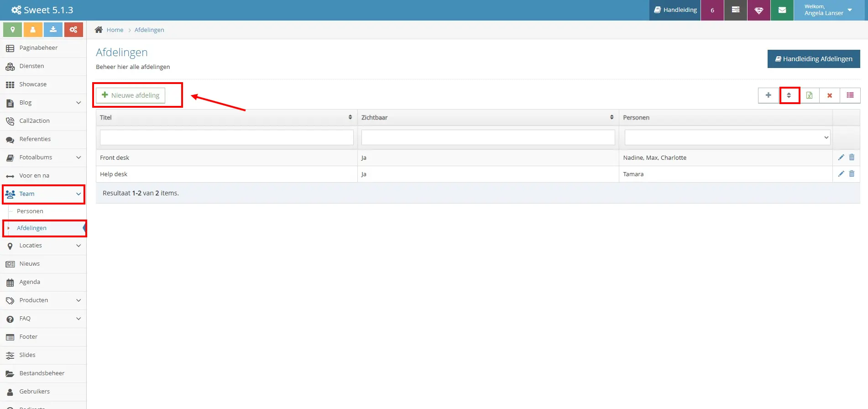Viewport: 868px width, 409px height.
Task: Open Bestandsbeheer in the sidebar
Action: [x=43, y=373]
